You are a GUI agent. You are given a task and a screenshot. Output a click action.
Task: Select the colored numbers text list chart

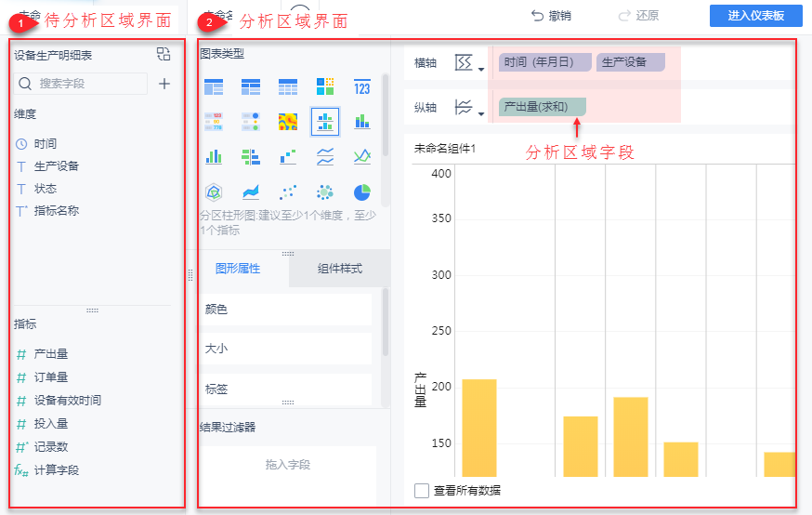click(x=214, y=122)
